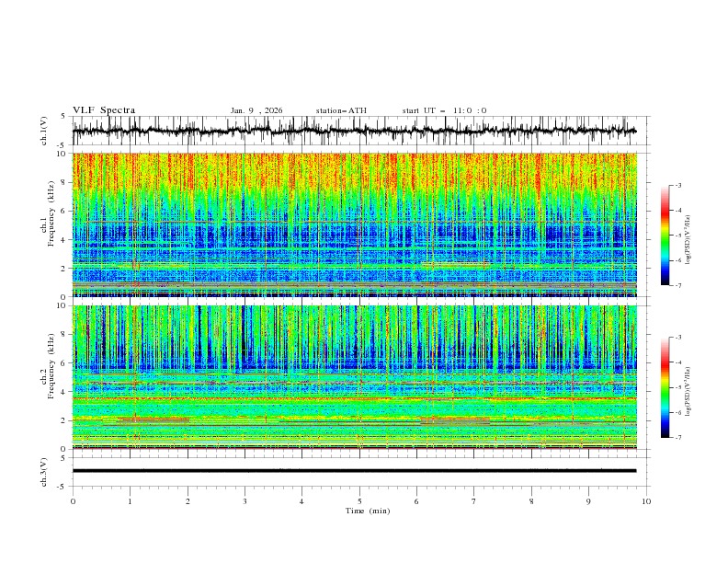Click the ch.1 voltage waveform trace
Screen dimensions: 728x563
pyautogui.click(x=354, y=131)
